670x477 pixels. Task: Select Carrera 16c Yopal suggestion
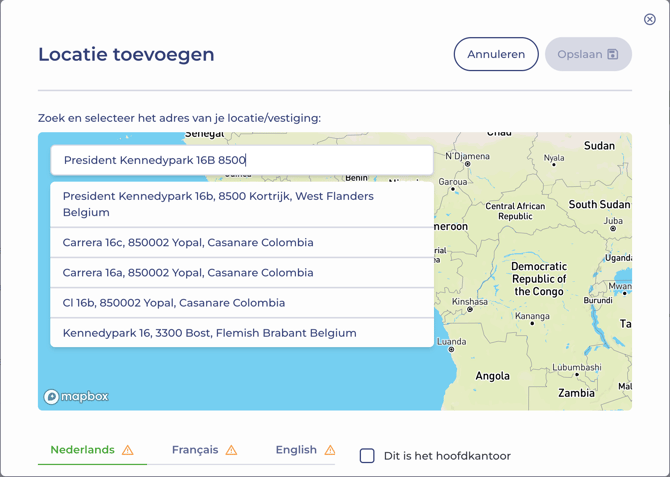(242, 242)
